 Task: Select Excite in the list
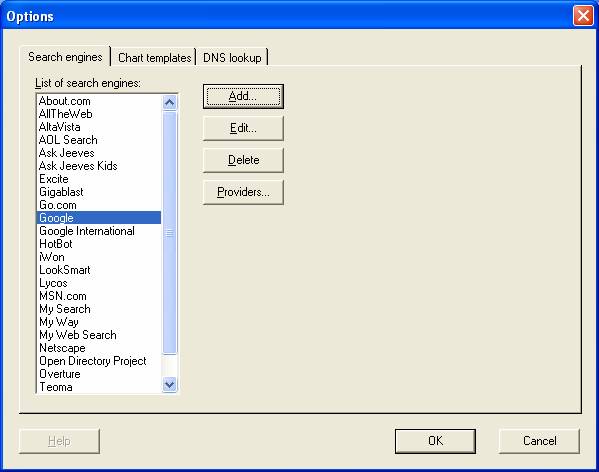click(99, 179)
